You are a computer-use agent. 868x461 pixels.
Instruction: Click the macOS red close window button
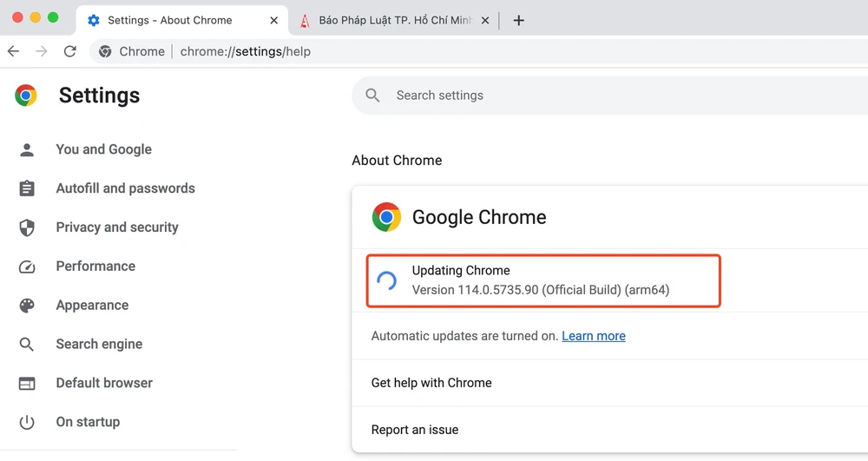[17, 17]
